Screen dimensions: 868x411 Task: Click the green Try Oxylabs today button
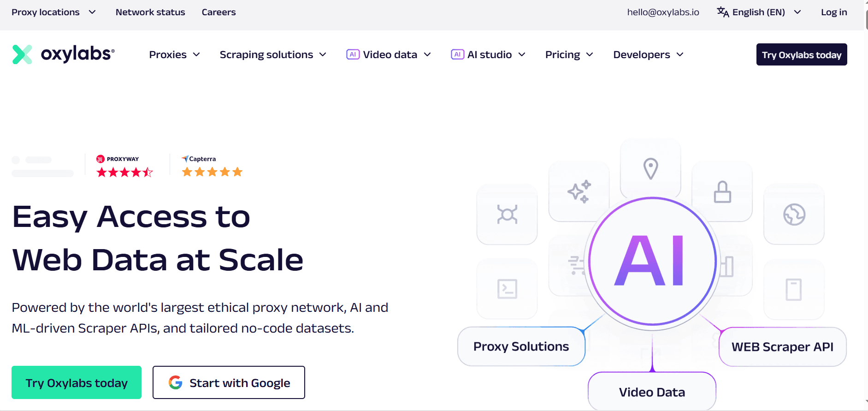pyautogui.click(x=77, y=382)
